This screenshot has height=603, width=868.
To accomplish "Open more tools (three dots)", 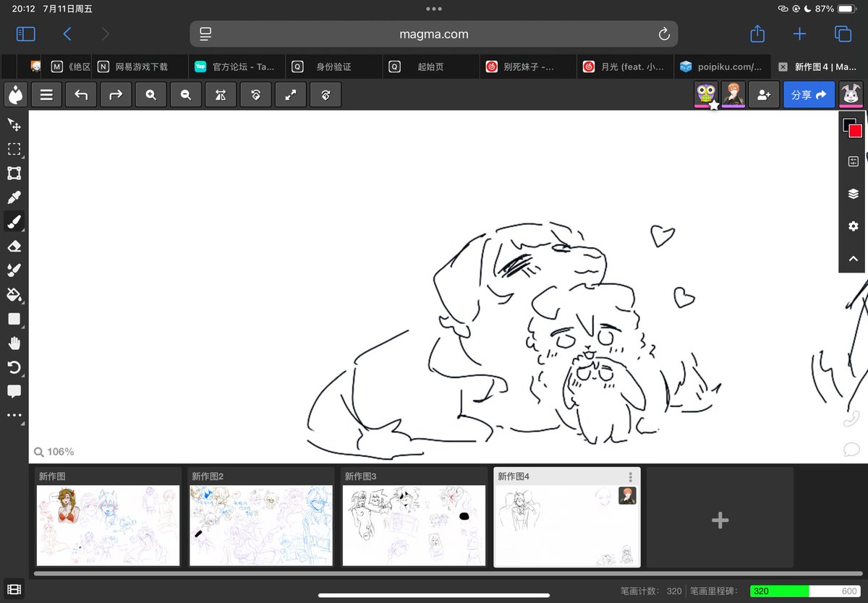I will [14, 416].
